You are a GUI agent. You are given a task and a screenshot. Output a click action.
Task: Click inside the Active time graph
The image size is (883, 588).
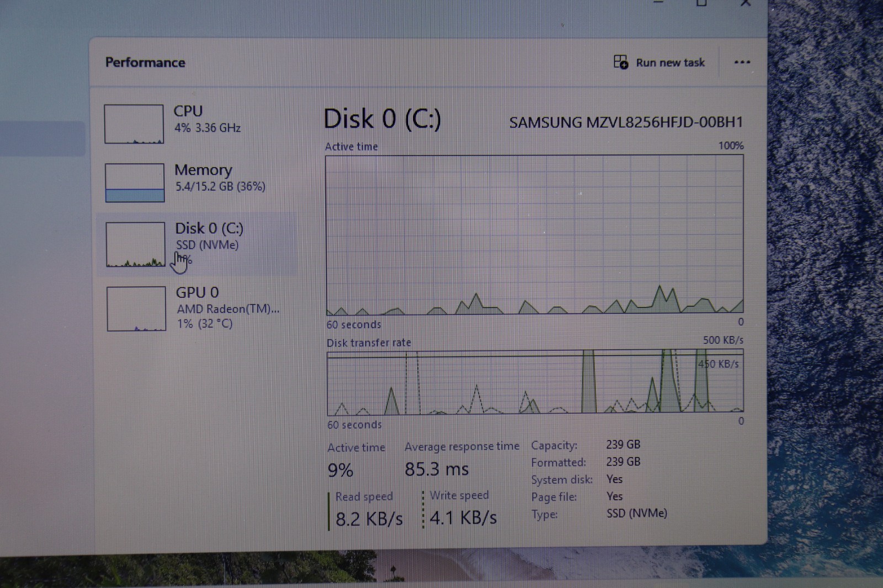point(534,235)
